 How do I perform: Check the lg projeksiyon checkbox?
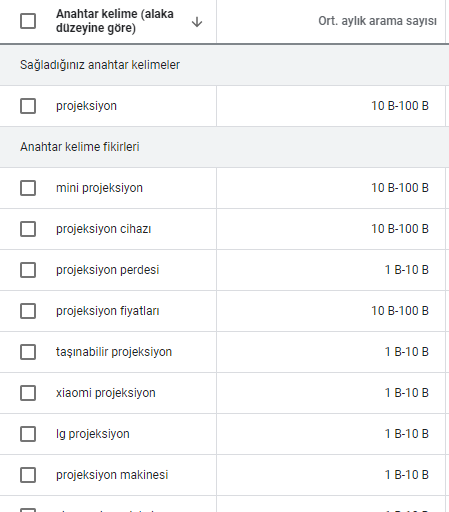point(28,434)
